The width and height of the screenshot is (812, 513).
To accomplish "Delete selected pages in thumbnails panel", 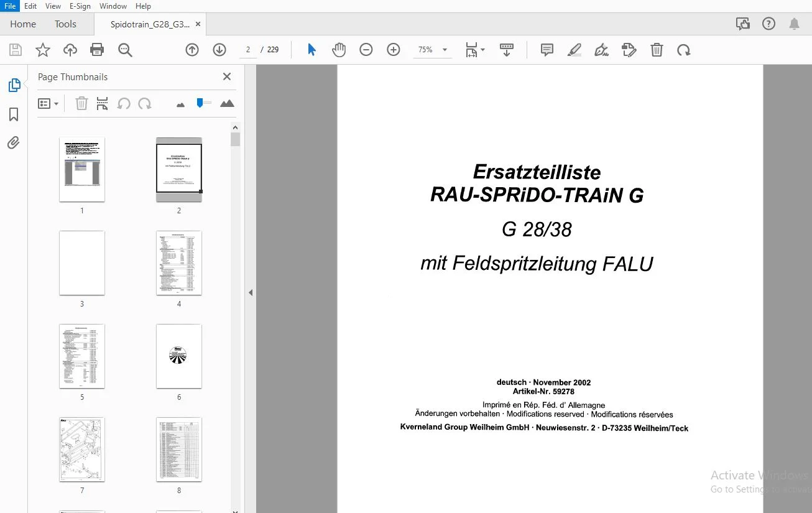I will click(81, 104).
